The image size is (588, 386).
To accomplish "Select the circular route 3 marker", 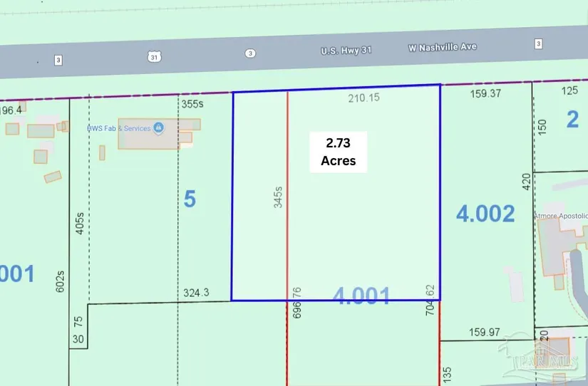I will coord(249,53).
